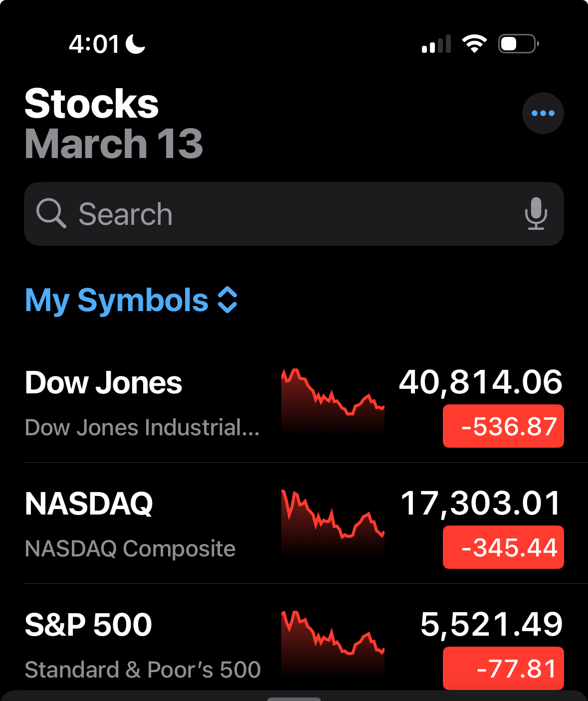This screenshot has width=588, height=701.
Task: Tap the microphone dictation icon
Action: point(536,213)
